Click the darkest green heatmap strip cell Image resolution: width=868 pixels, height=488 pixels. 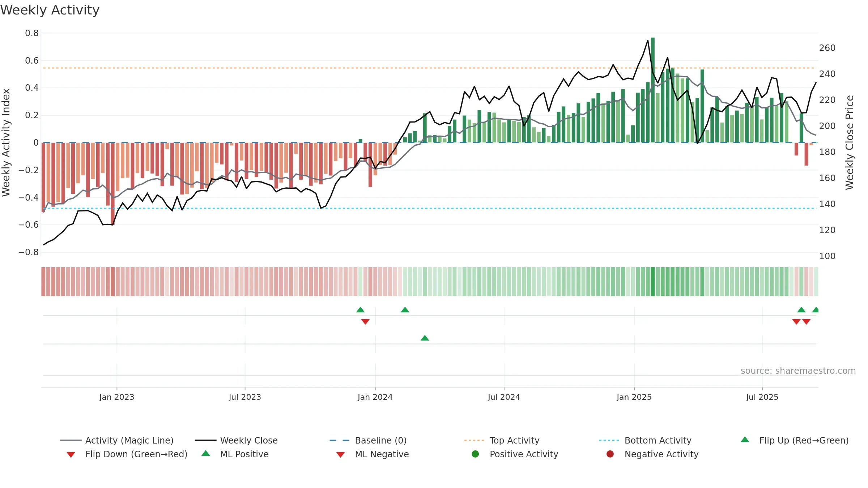653,282
